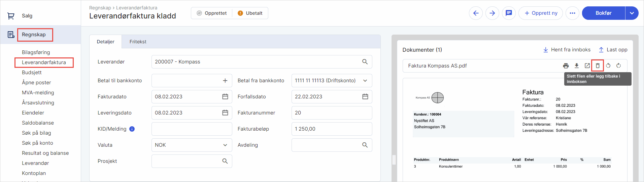
Task: Switch to the Fritekst tab
Action: tap(138, 42)
